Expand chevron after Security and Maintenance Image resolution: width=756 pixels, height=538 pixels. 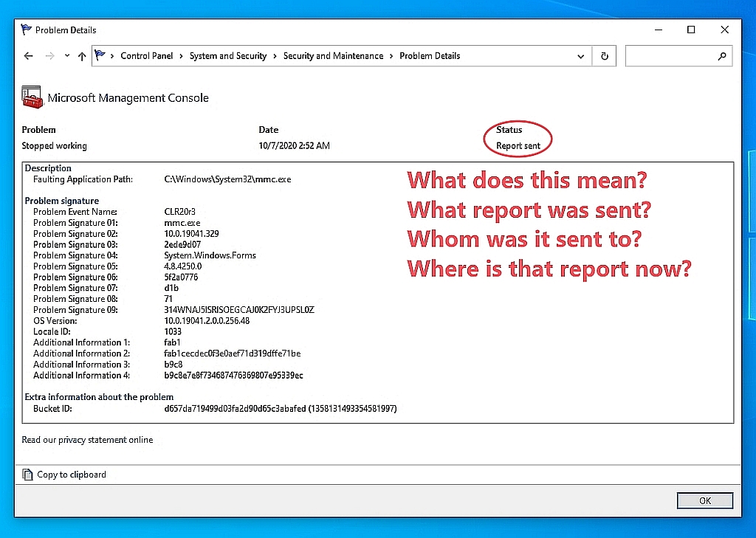391,56
